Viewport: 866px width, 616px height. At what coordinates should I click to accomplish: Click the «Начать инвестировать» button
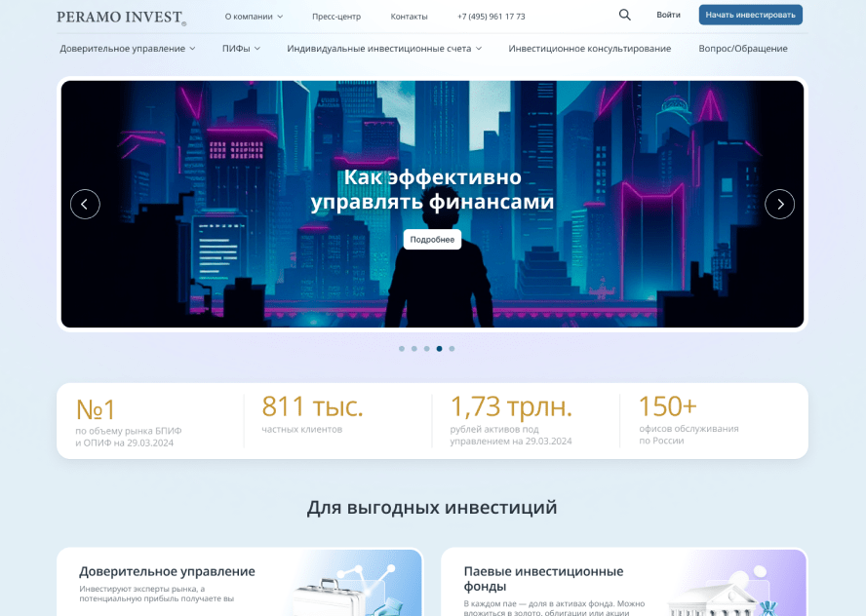point(750,15)
